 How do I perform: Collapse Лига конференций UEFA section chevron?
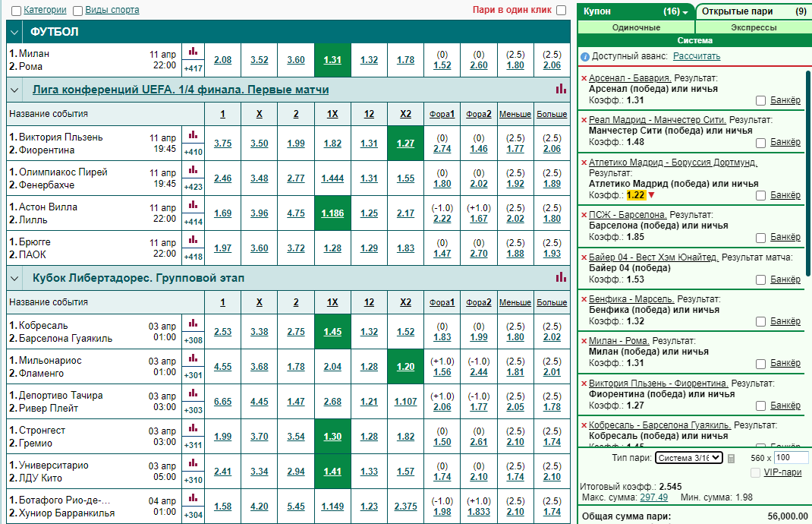[x=14, y=90]
